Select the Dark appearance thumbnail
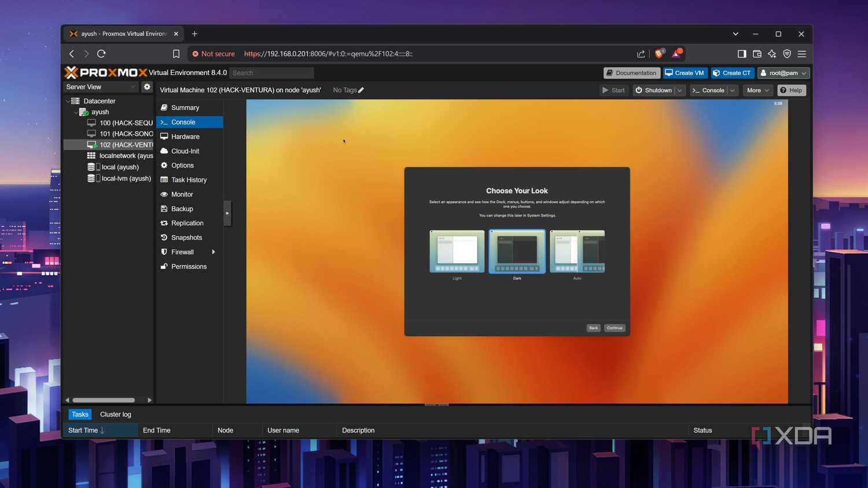868x488 pixels. (517, 252)
